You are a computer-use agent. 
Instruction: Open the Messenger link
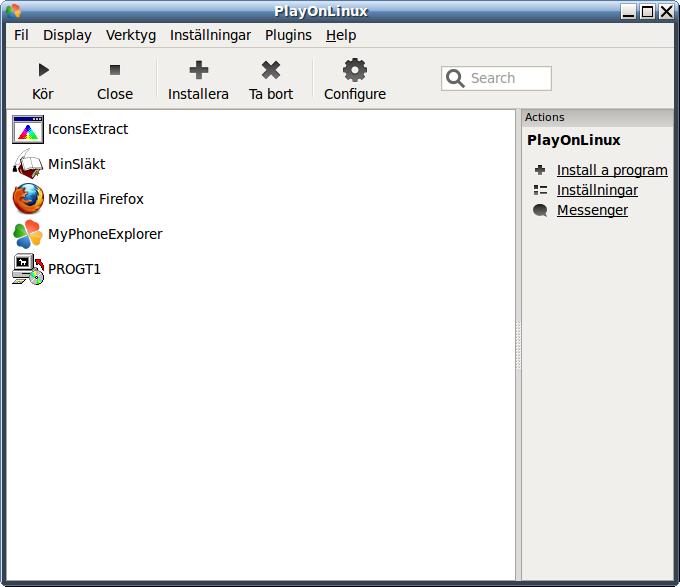pos(592,210)
